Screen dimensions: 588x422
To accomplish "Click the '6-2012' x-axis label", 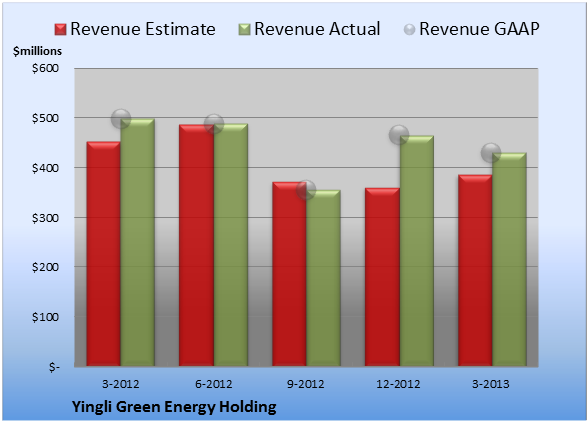I will coord(213,384).
